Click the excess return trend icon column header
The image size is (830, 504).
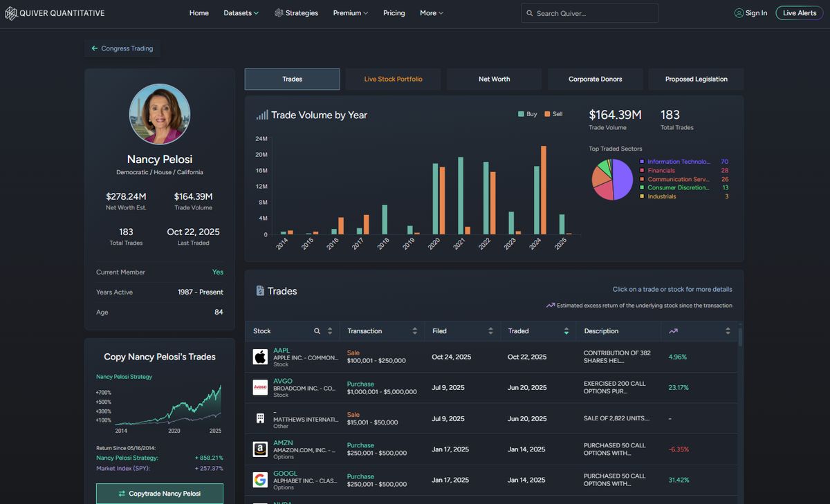tap(673, 331)
